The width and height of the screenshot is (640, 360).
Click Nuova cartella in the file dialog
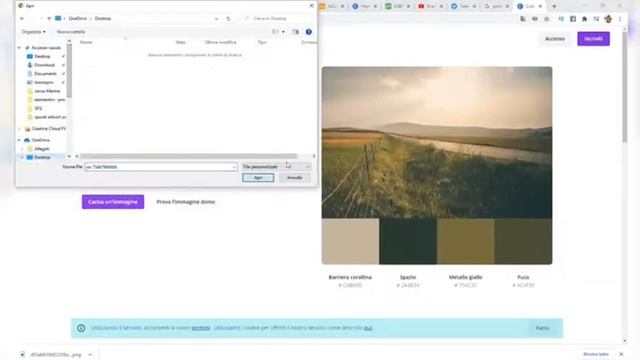71,31
